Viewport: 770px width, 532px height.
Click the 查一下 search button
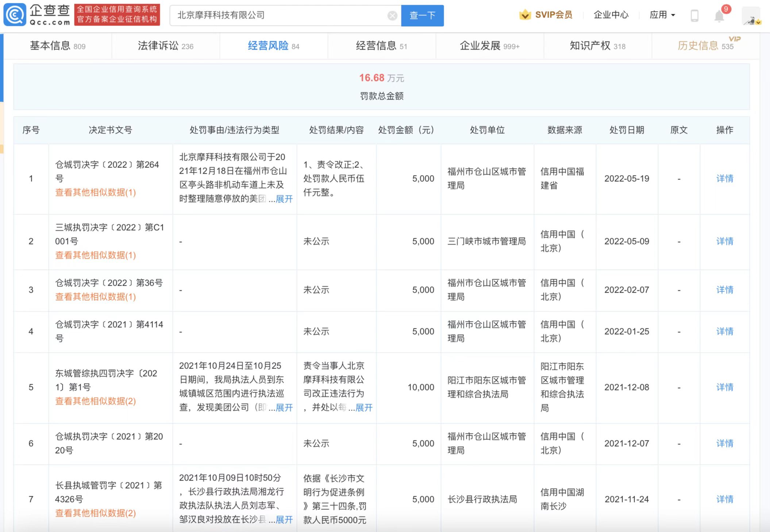(x=422, y=16)
